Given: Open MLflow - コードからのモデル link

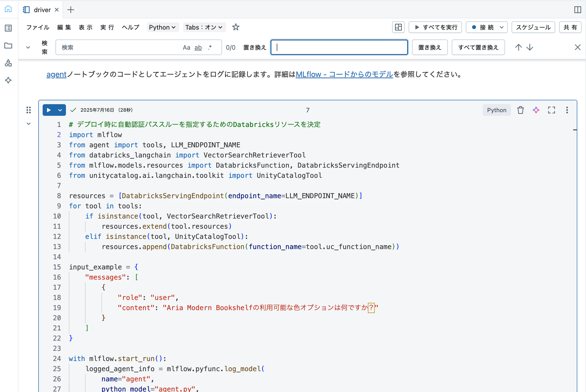Looking at the screenshot, I should (344, 74).
